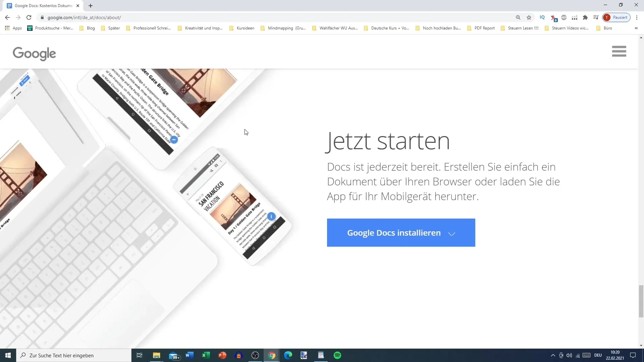644x362 pixels.
Task: Open OBS Studio from the taskbar
Action: coord(255,355)
